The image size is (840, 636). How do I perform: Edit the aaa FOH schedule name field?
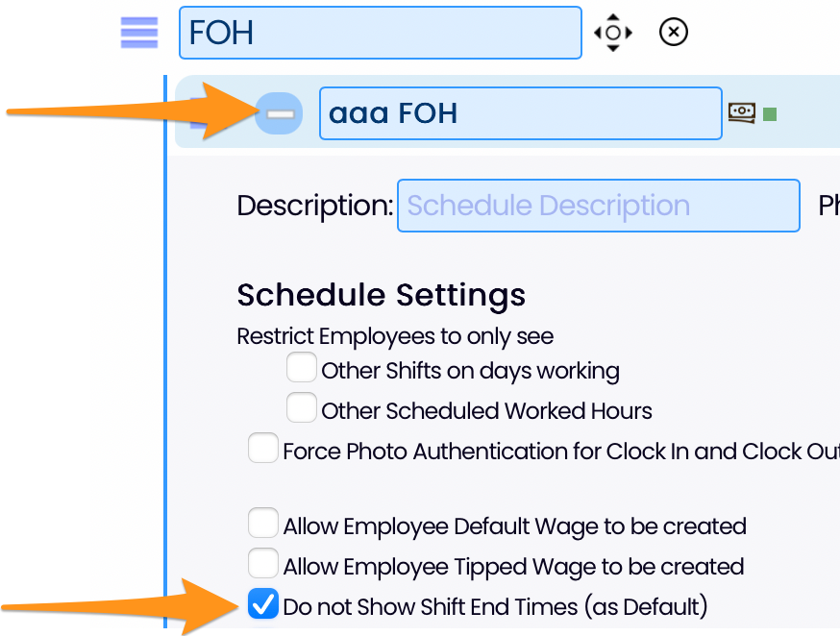point(521,113)
